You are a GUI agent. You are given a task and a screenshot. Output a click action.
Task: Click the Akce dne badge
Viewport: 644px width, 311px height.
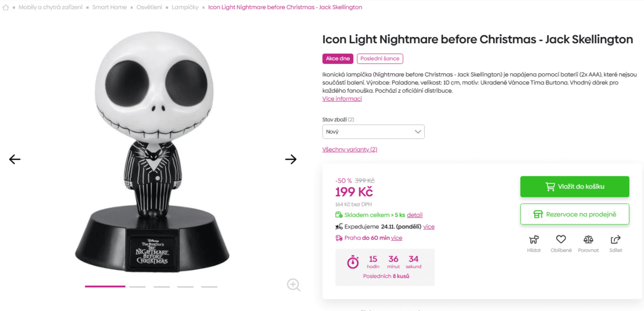tap(337, 58)
